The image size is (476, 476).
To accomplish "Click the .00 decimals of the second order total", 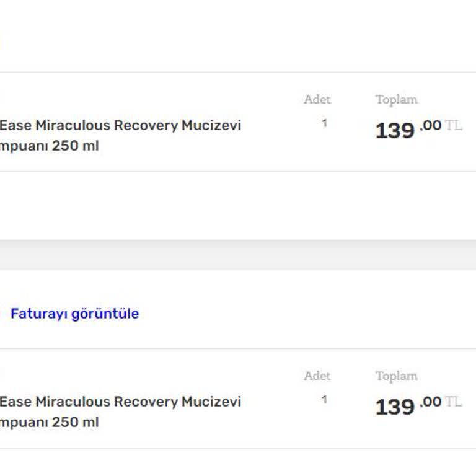I will pos(430,402).
